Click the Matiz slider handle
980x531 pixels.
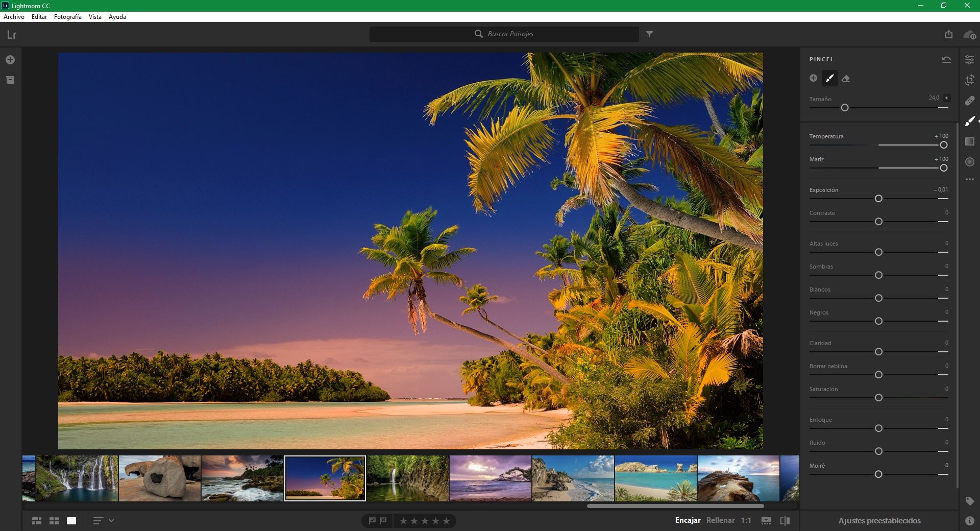click(944, 168)
